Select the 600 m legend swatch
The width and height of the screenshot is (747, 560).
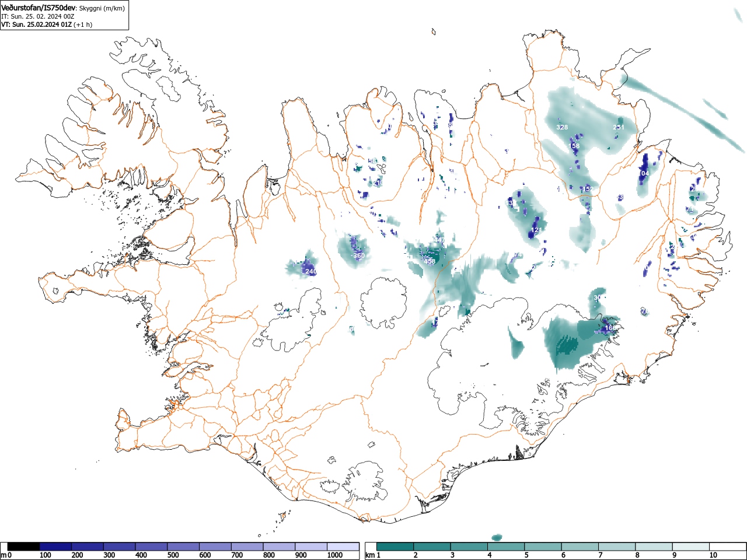click(x=215, y=547)
